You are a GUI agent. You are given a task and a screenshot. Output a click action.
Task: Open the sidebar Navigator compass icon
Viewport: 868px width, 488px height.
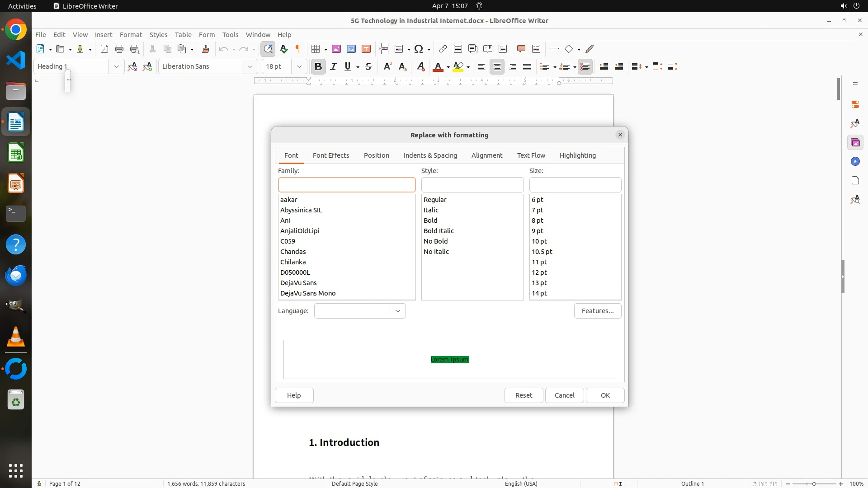point(855,162)
